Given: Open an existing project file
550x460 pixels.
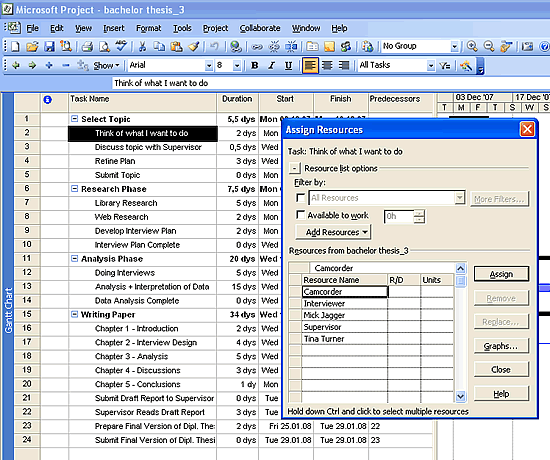Looking at the screenshot, I should [32, 46].
